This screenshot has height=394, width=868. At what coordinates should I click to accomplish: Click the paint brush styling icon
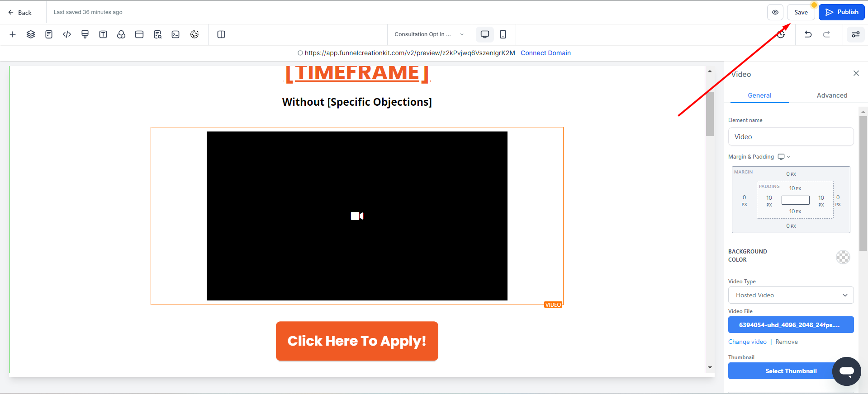tap(85, 34)
